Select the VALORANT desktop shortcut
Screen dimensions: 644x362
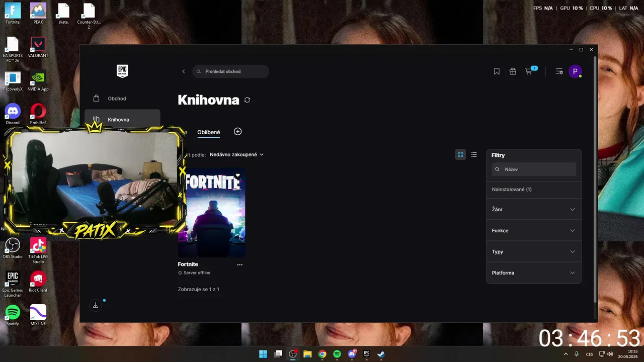(x=38, y=47)
